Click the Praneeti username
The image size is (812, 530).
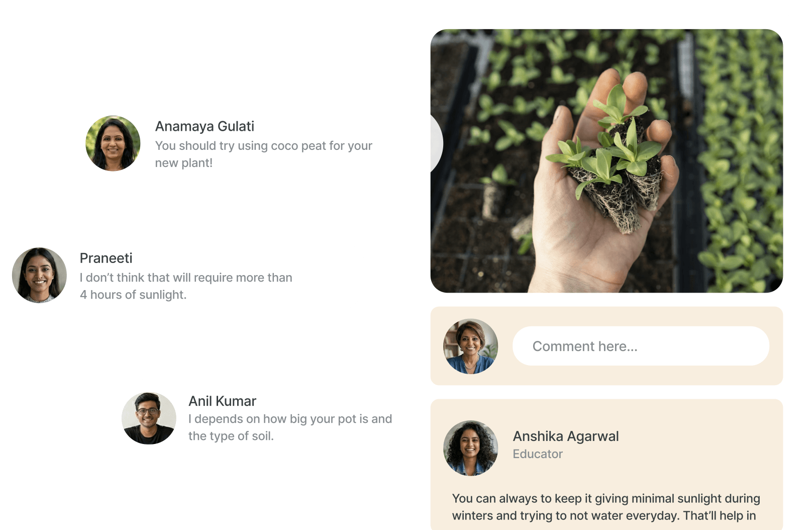pos(106,258)
